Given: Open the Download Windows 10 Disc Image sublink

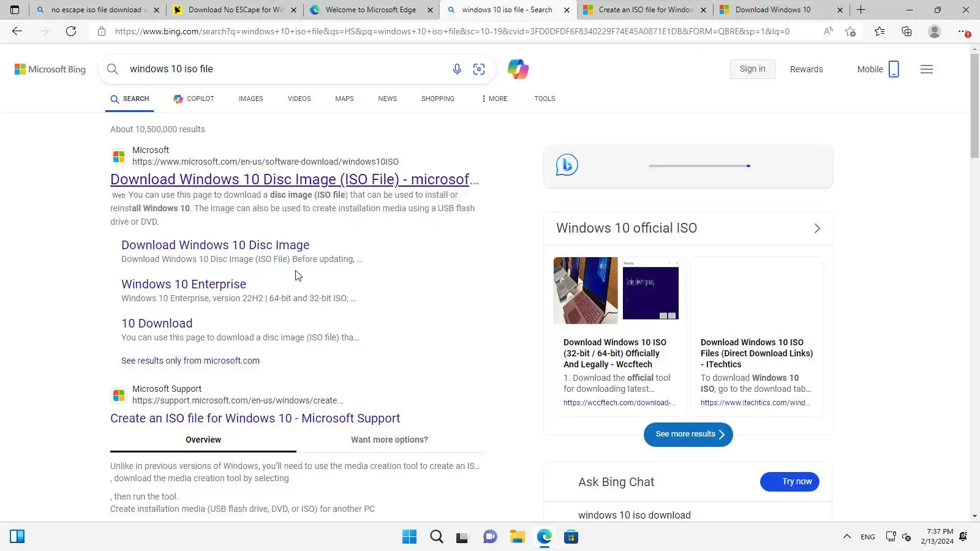Looking at the screenshot, I should pyautogui.click(x=216, y=245).
